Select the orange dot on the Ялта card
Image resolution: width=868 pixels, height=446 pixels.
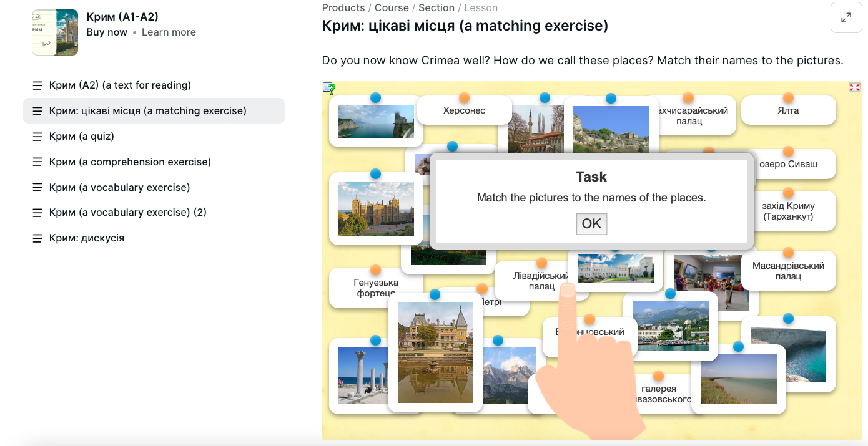point(788,98)
